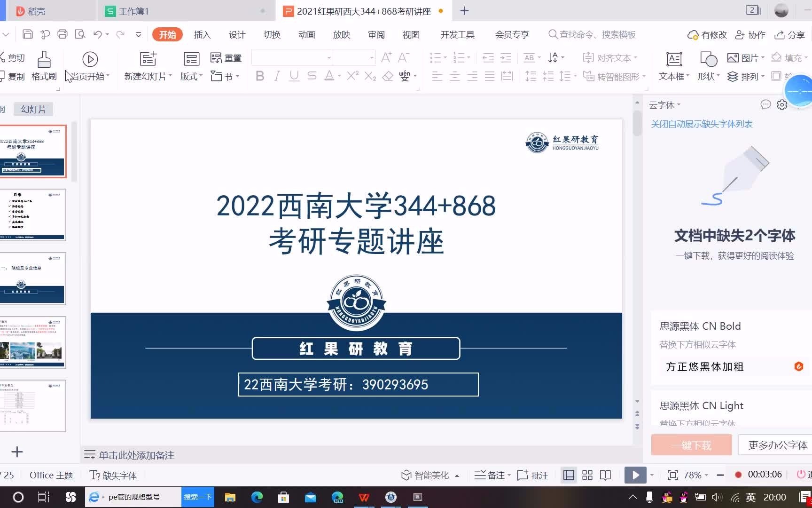Toggle Bold formatting
Image resolution: width=812 pixels, height=508 pixels.
tap(260, 76)
